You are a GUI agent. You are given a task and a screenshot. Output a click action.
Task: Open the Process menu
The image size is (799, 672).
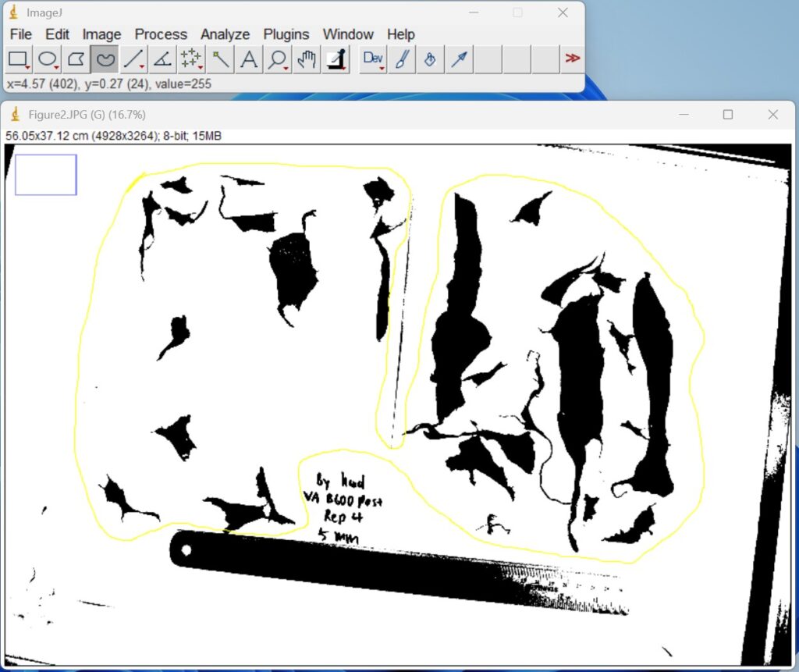click(x=161, y=34)
